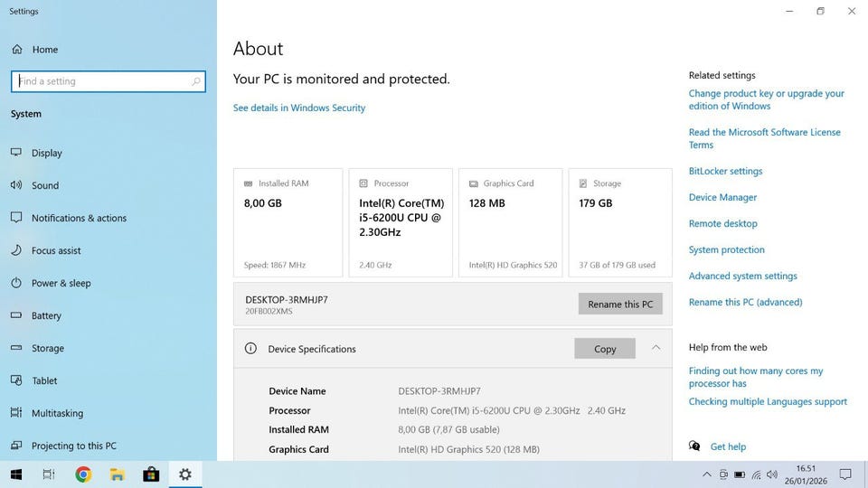Click the 128 MB graphics value

(x=487, y=203)
